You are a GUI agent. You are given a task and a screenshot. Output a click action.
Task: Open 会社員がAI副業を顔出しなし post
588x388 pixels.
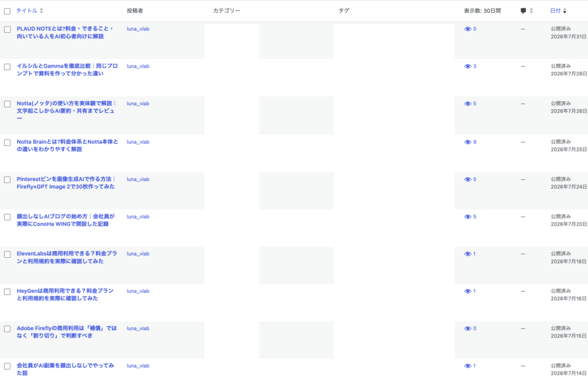pos(65,369)
